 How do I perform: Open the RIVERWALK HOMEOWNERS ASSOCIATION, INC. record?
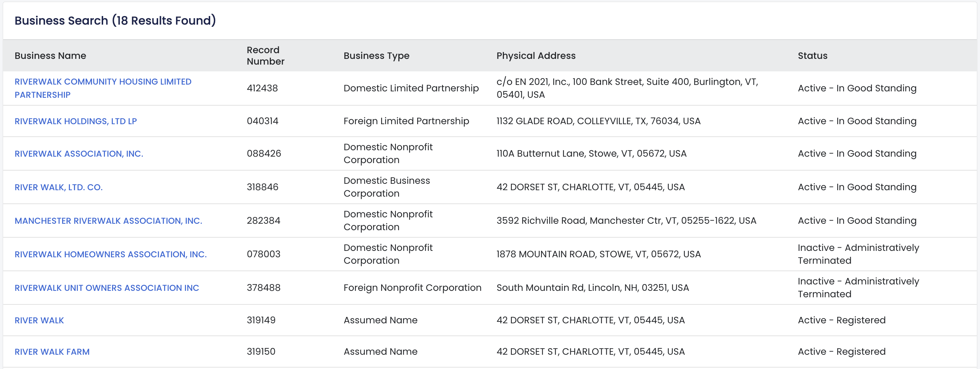110,254
